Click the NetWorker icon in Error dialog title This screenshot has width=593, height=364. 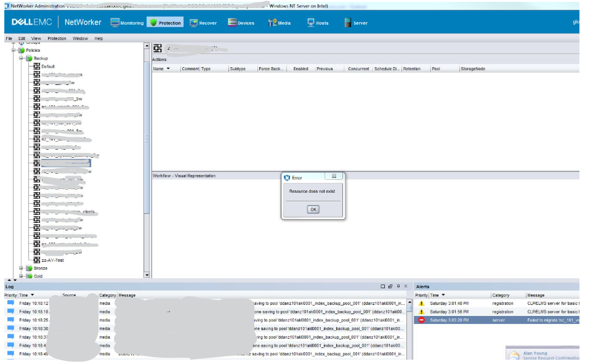(287, 178)
